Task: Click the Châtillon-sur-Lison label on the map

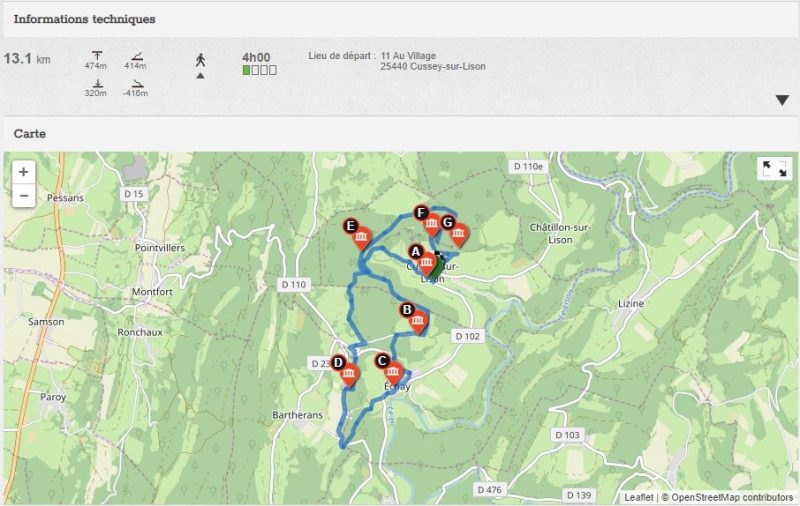Action: tap(559, 232)
